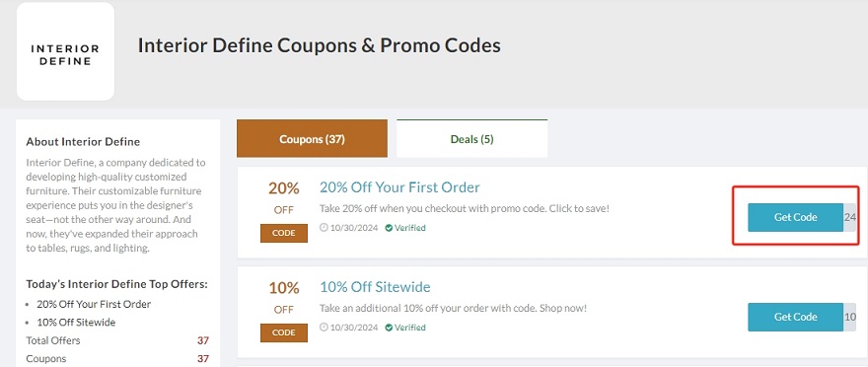This screenshot has width=868, height=367.
Task: Get Code for 20% off first order
Action: [795, 218]
